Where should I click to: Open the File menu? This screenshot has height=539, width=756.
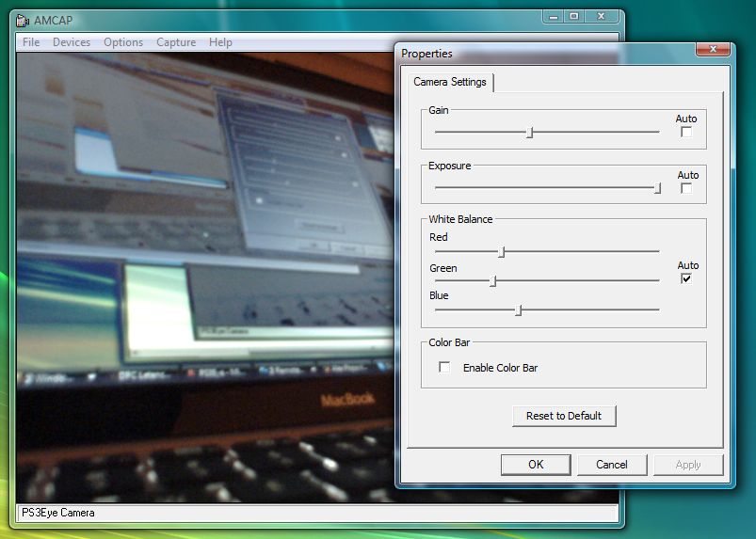coord(31,42)
